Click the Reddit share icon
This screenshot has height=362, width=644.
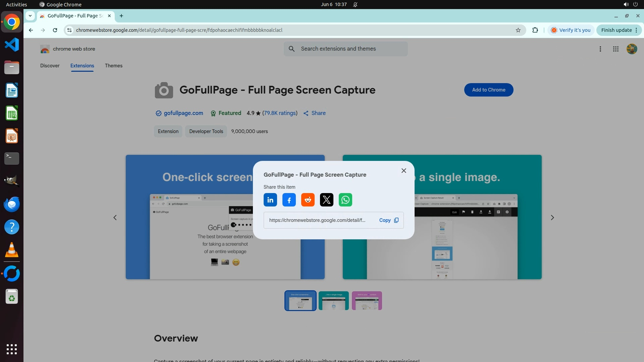(x=308, y=200)
